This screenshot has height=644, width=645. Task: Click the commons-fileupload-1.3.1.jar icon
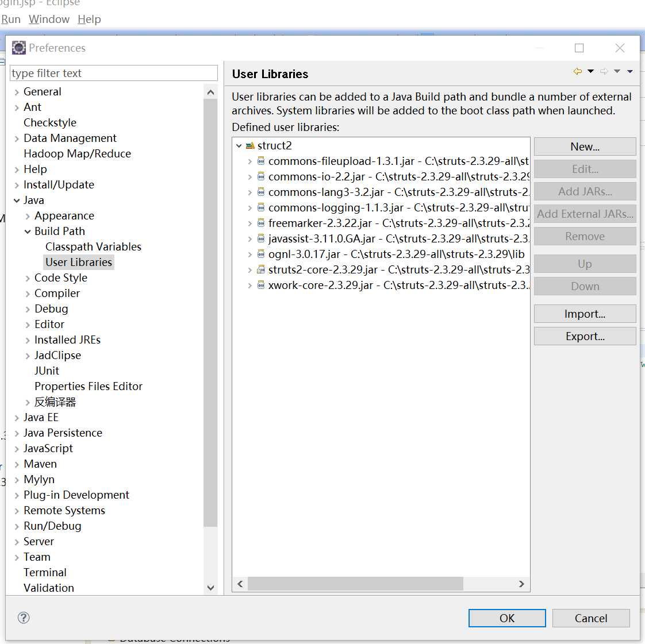coord(261,161)
